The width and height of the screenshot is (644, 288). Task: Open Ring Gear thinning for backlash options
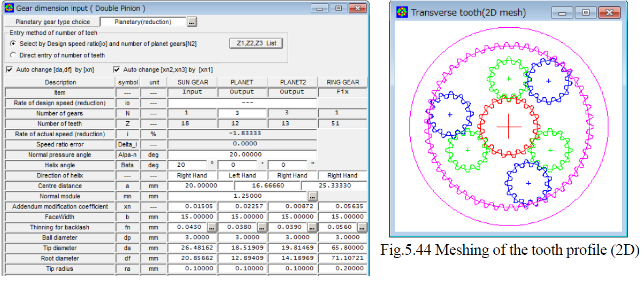tap(362, 227)
